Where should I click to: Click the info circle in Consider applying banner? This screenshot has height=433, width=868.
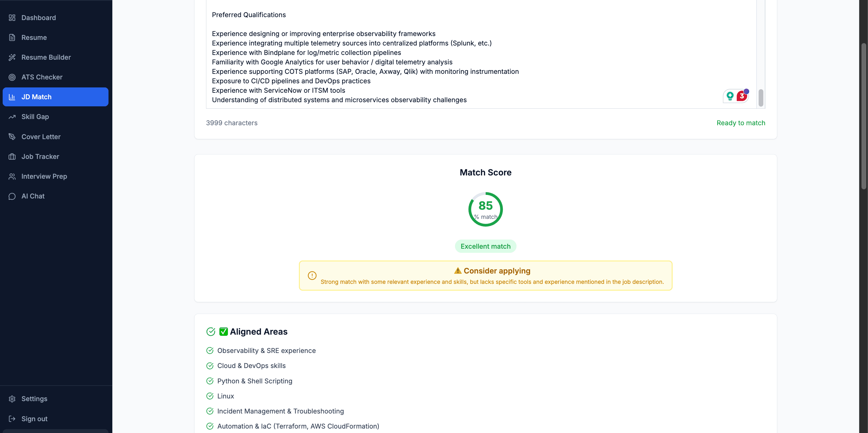pyautogui.click(x=312, y=275)
